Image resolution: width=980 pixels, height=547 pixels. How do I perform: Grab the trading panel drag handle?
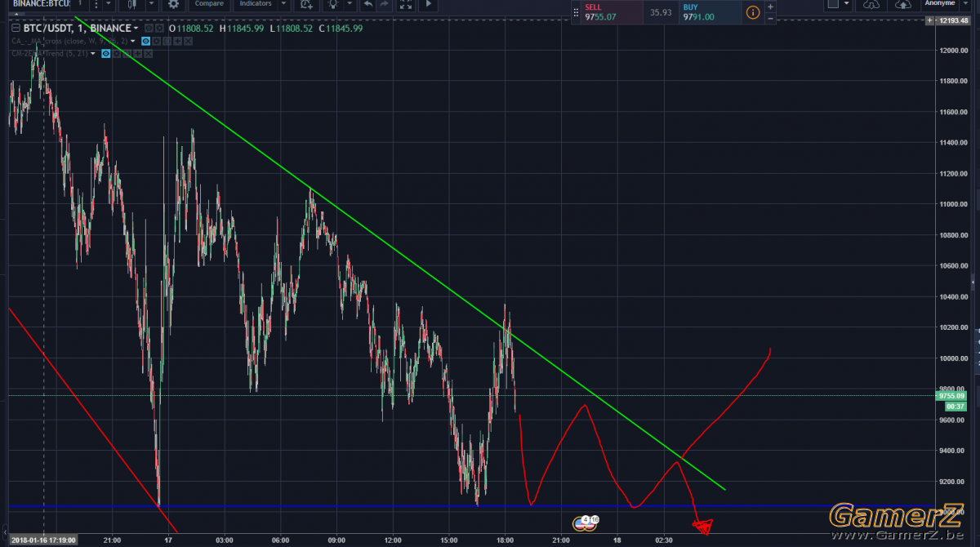pos(576,12)
